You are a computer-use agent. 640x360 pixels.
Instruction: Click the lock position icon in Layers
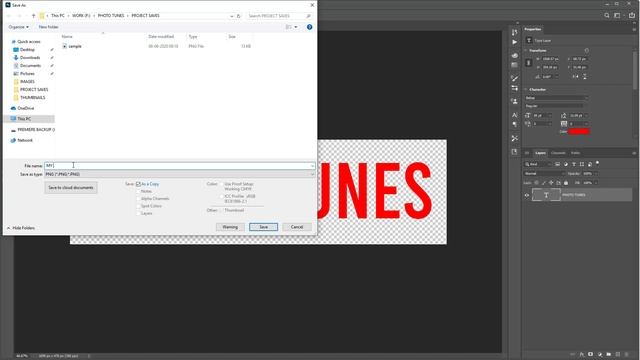[551, 183]
